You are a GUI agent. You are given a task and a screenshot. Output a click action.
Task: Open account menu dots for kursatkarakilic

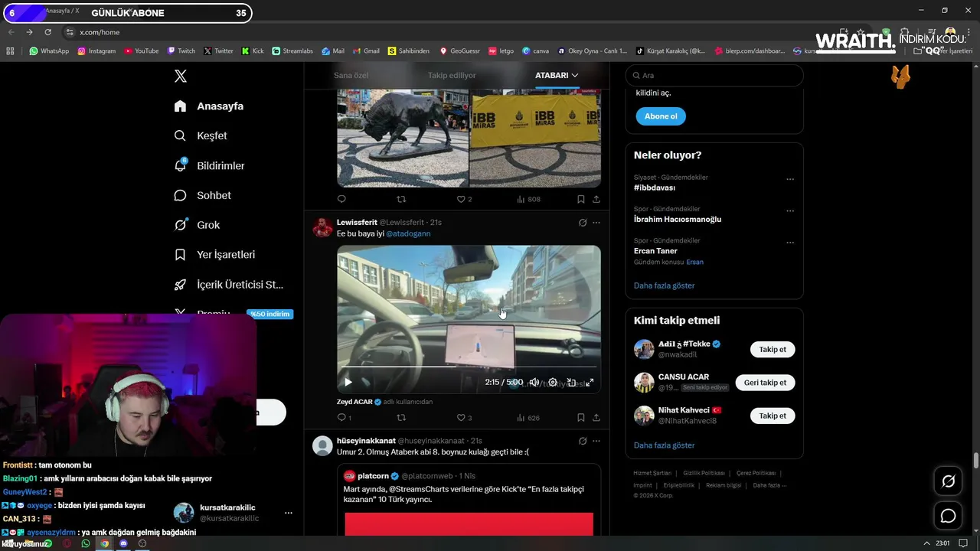click(289, 513)
